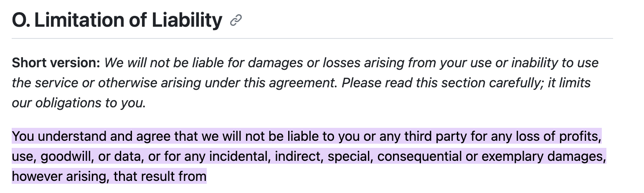Click the bold 'Short version:' label
The width and height of the screenshot is (644, 193).
tap(56, 63)
